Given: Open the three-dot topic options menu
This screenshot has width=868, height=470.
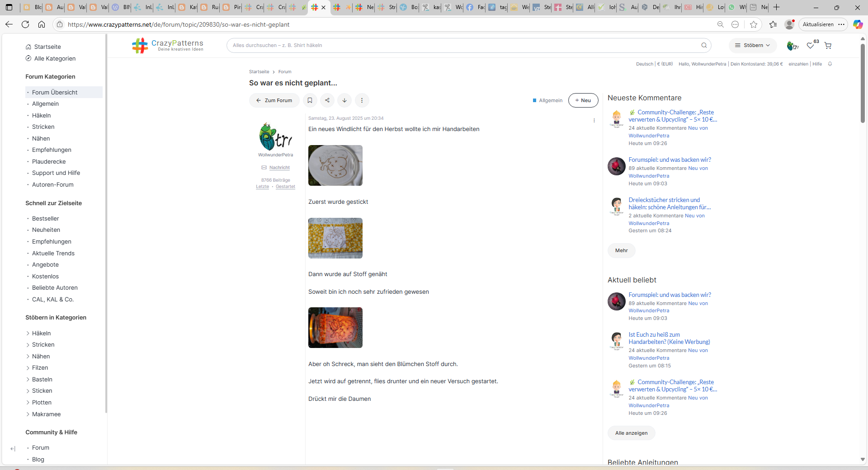Looking at the screenshot, I should click(x=362, y=100).
